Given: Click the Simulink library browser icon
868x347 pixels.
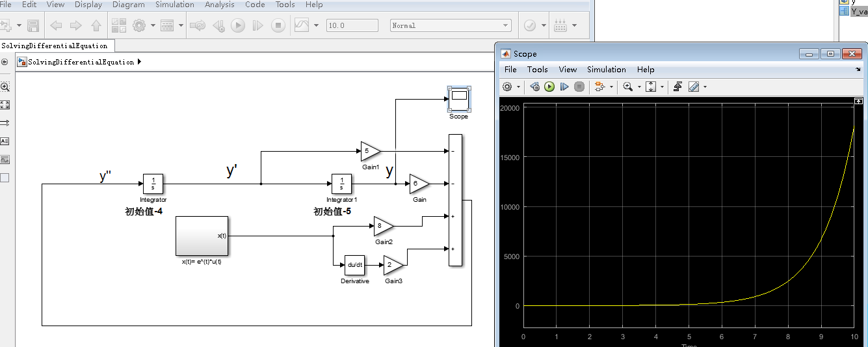Looking at the screenshot, I should (x=118, y=25).
